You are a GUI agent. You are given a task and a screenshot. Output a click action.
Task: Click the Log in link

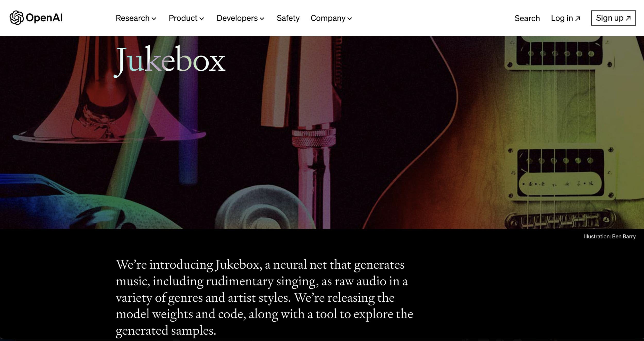[566, 18]
